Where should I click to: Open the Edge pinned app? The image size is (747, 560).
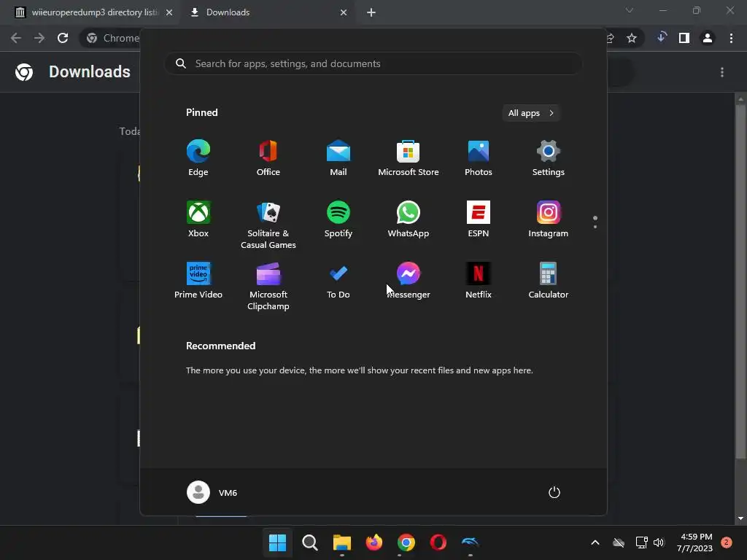(198, 157)
